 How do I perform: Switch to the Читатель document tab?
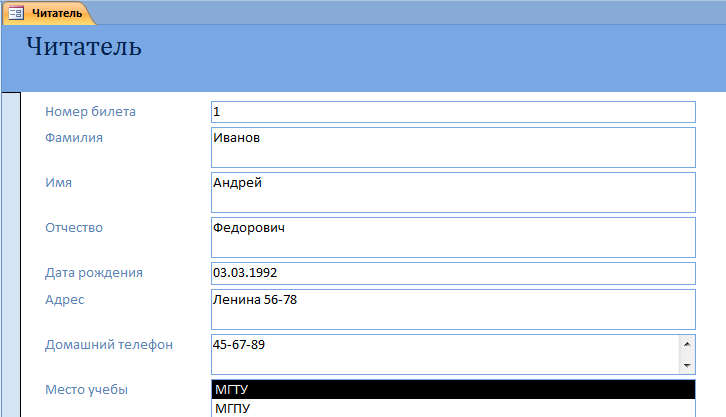coord(49,13)
